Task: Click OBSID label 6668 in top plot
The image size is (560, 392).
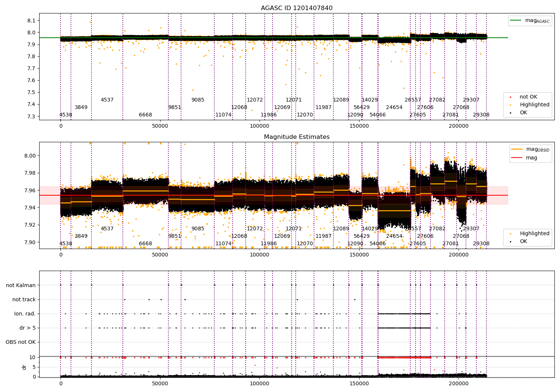Action: (x=146, y=115)
